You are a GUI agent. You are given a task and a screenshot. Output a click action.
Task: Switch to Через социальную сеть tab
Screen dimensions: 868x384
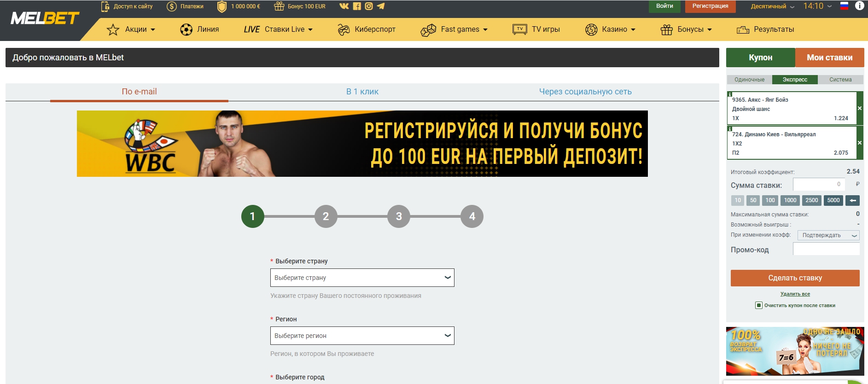[x=585, y=92]
